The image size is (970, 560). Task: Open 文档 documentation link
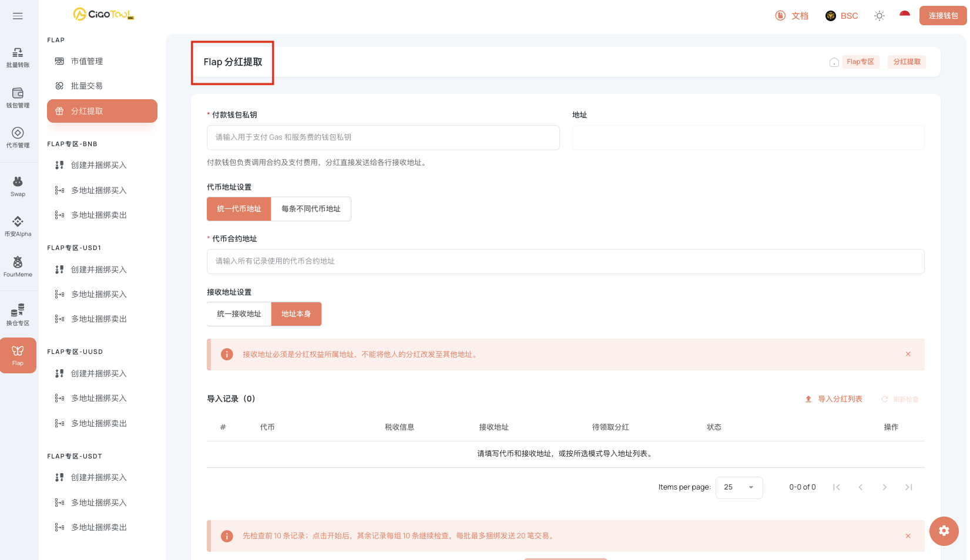point(791,16)
